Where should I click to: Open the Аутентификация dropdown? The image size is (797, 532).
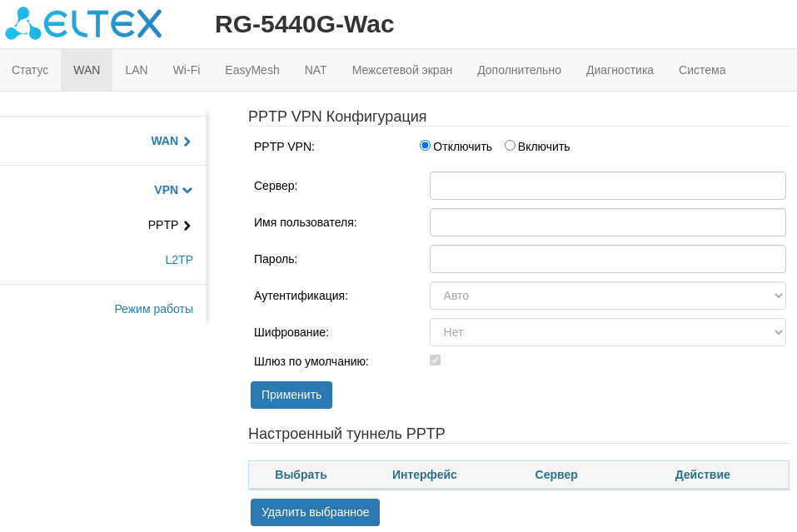click(607, 296)
